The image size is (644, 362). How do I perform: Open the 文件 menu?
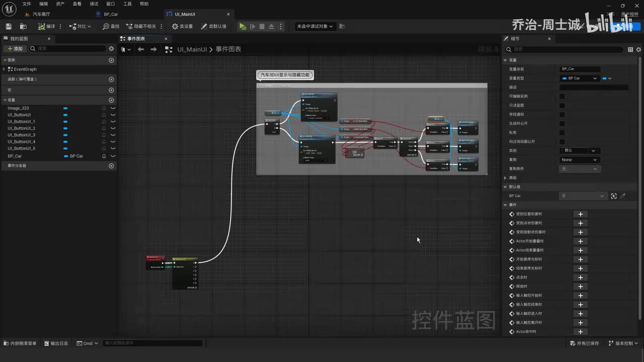coord(27,4)
